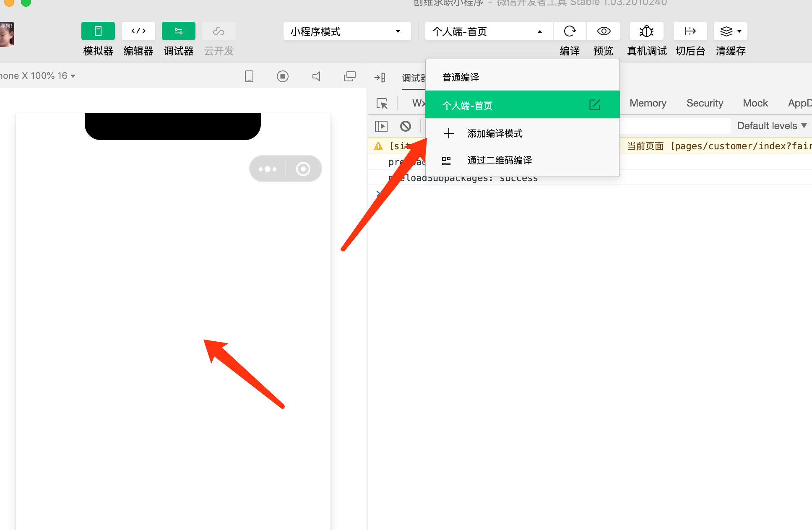This screenshot has height=530, width=812.
Task: Click the simulator stop record icon
Action: point(282,76)
